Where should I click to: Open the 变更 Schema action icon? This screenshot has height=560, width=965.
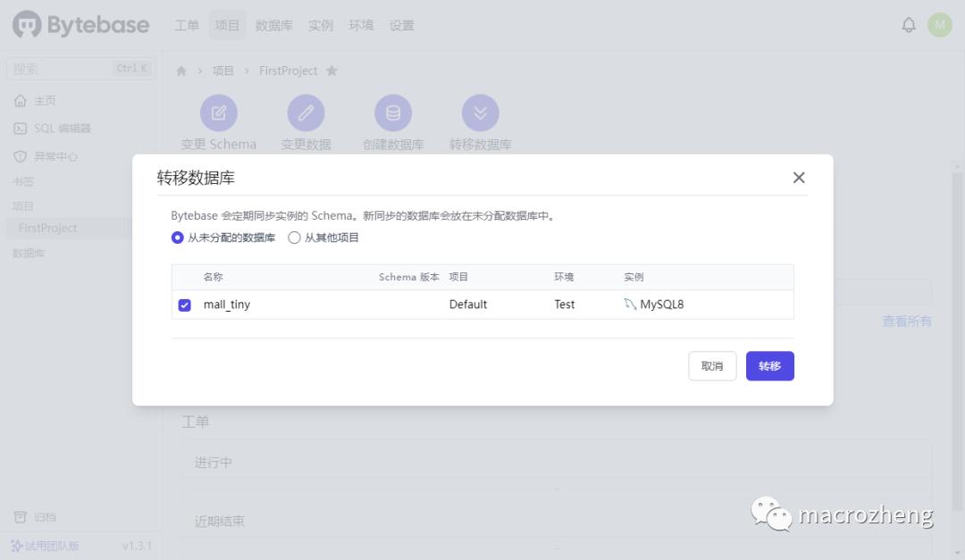[x=219, y=113]
